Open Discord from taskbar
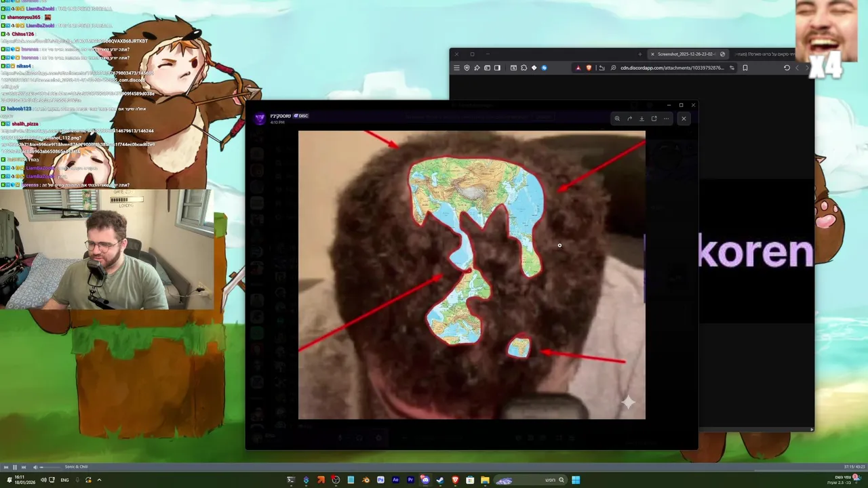This screenshot has width=868, height=488. pyautogui.click(x=425, y=480)
